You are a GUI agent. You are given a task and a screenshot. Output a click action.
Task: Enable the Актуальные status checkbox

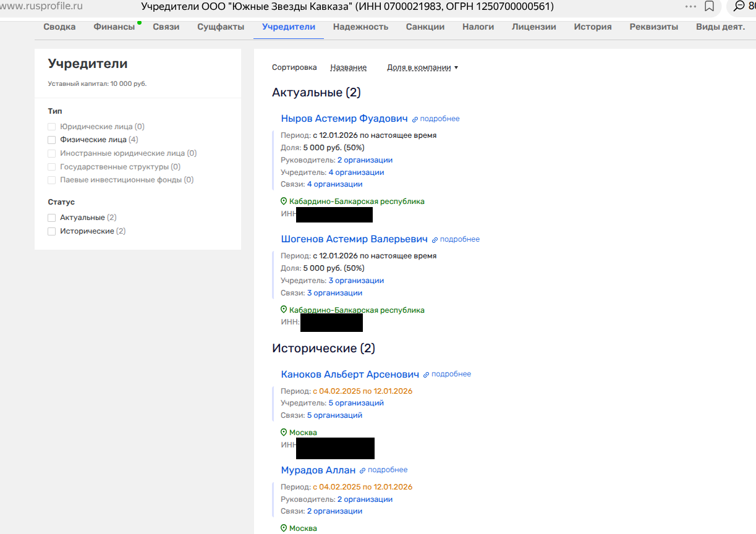(x=52, y=218)
